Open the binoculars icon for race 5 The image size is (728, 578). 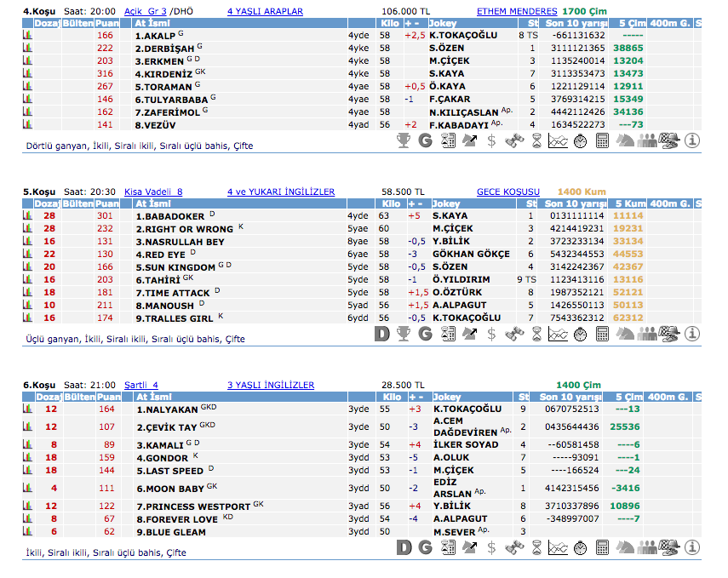pyautogui.click(x=514, y=335)
